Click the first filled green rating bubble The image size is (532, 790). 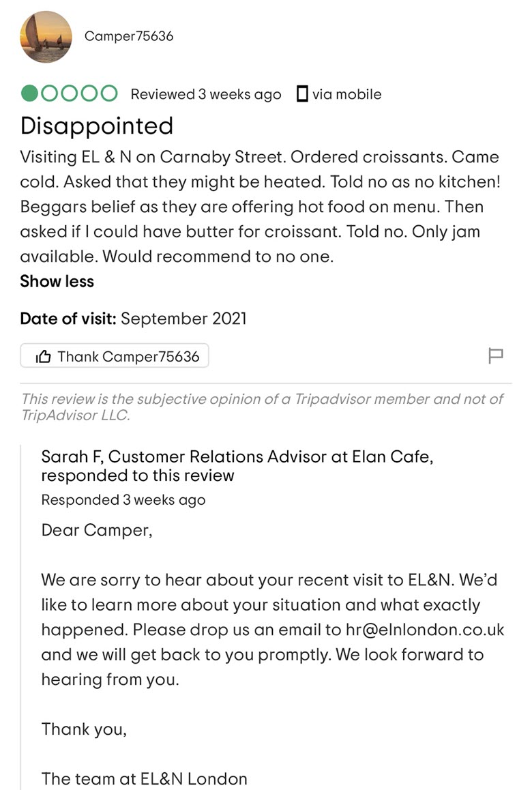point(29,93)
